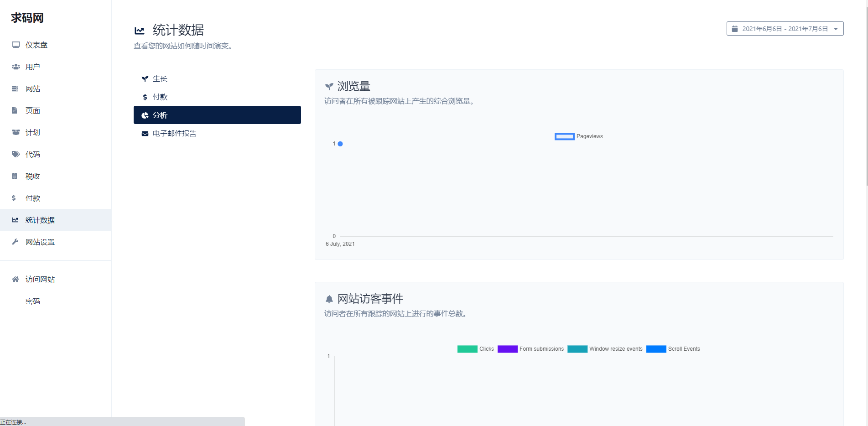This screenshot has height=426, width=868.
Task: Open the 密码 link in sidebar
Action: pos(56,301)
